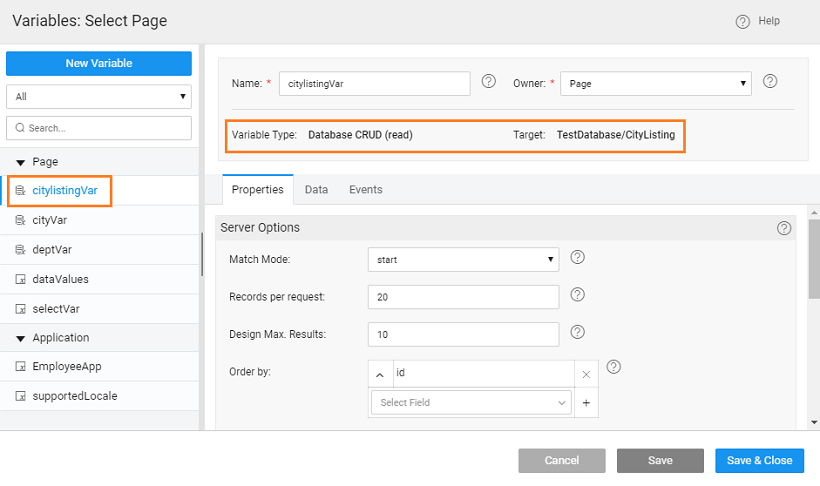Open the Owner dropdown

[655, 84]
